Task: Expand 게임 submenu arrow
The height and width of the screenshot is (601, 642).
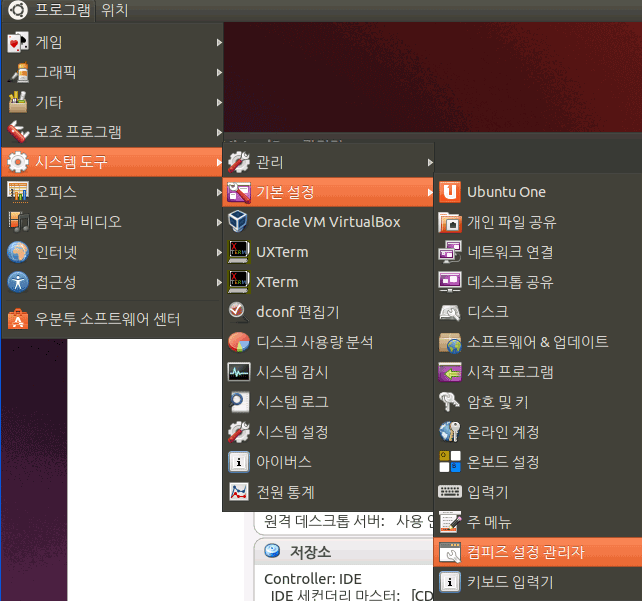Action: pos(219,42)
